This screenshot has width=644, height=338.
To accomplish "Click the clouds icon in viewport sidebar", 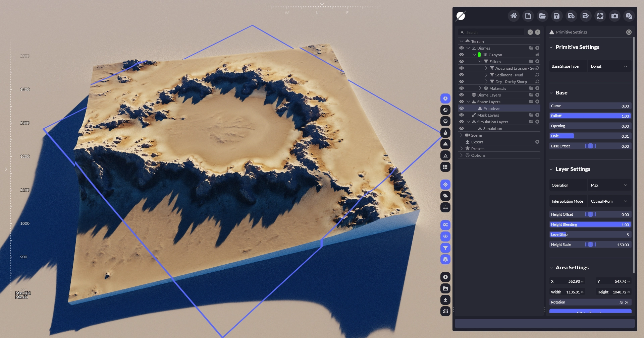I will [445, 196].
